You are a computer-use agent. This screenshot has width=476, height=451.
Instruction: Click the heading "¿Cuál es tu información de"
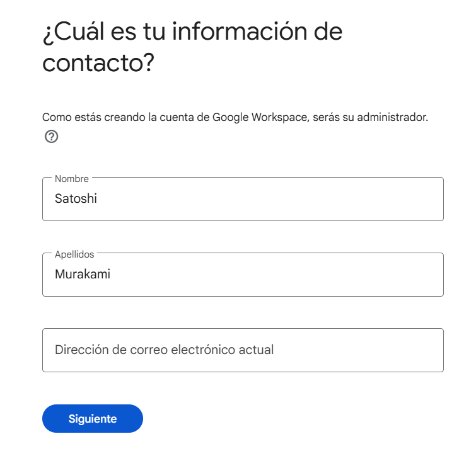point(192,32)
